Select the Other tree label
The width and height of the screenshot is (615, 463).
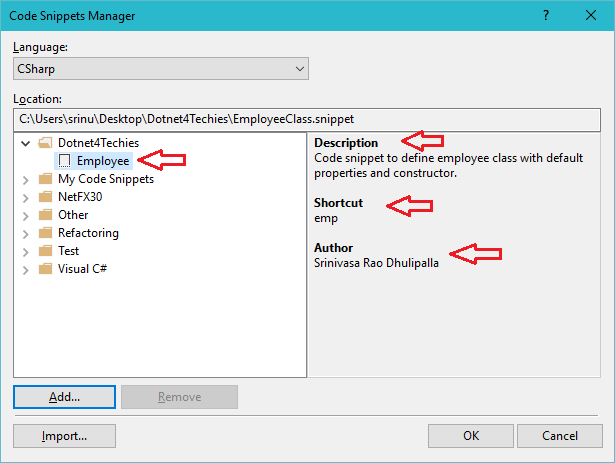[x=73, y=215]
